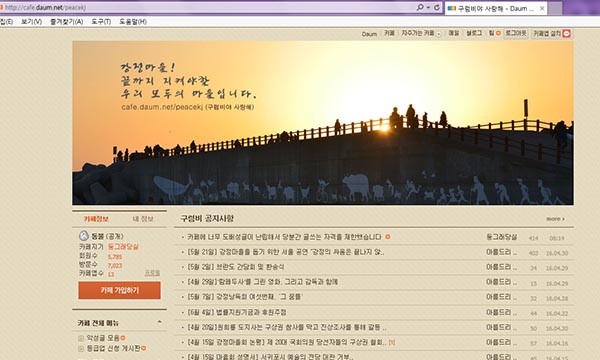
Task: Click the red cafe app install icon
Action: tap(566, 34)
